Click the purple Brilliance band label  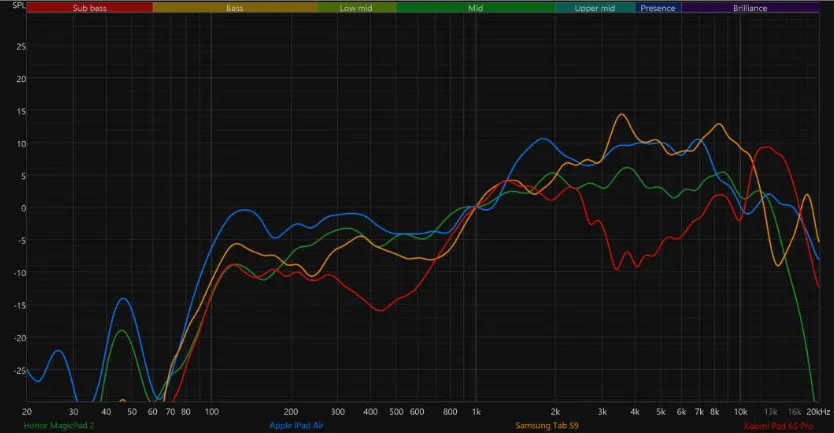[749, 8]
